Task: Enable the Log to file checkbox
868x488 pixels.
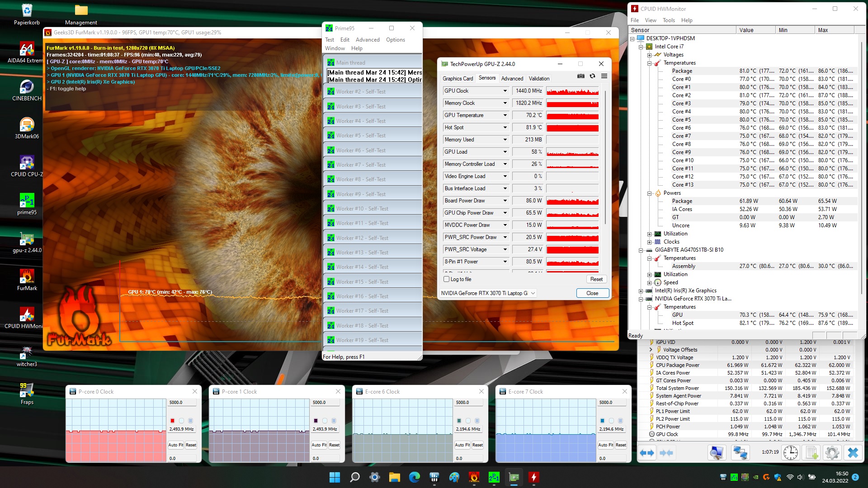Action: click(x=447, y=279)
